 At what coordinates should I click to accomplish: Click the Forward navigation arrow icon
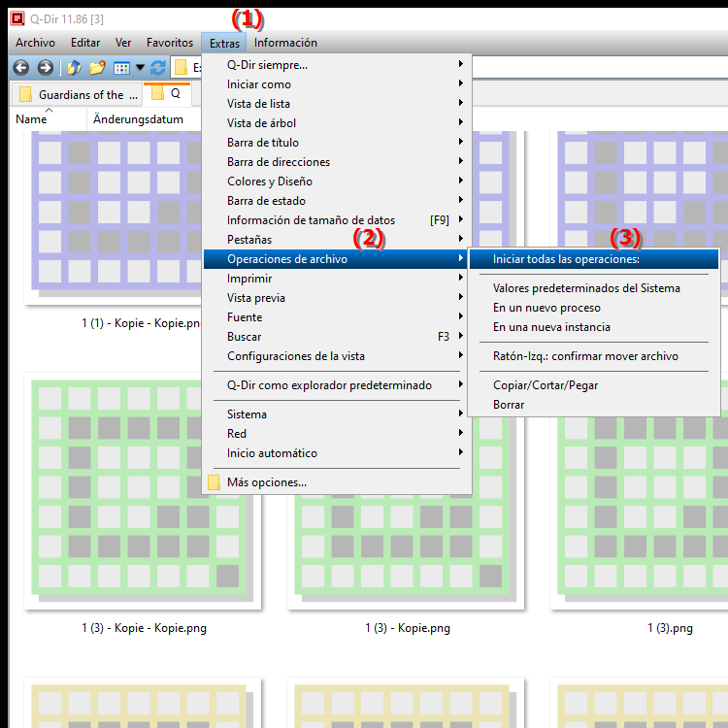[45, 68]
